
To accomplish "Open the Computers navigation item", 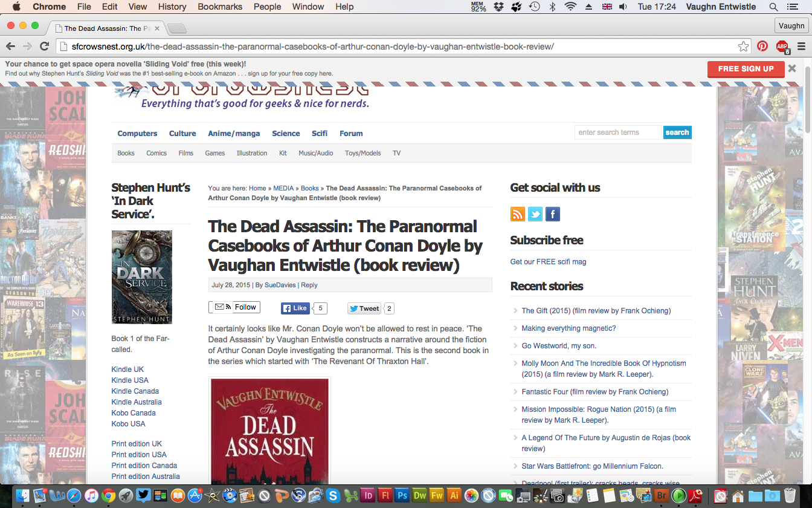I will [x=137, y=134].
